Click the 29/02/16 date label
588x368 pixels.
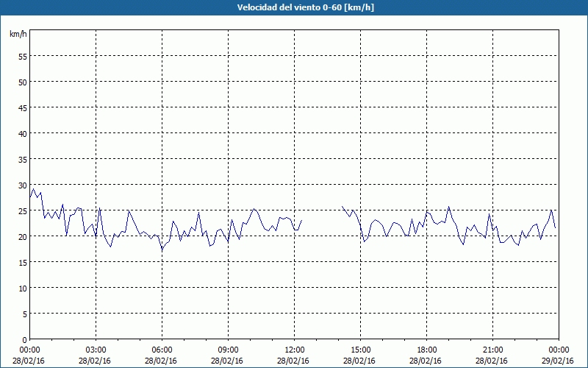coord(558,361)
